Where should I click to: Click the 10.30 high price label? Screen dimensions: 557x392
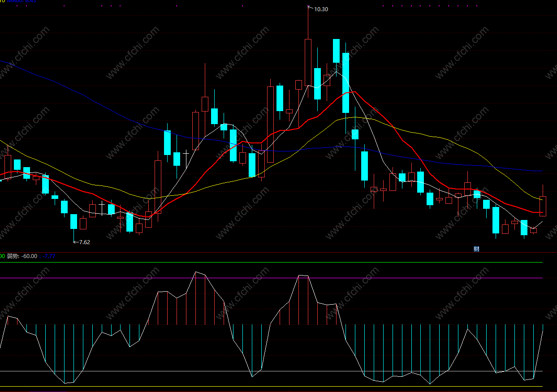coord(321,9)
